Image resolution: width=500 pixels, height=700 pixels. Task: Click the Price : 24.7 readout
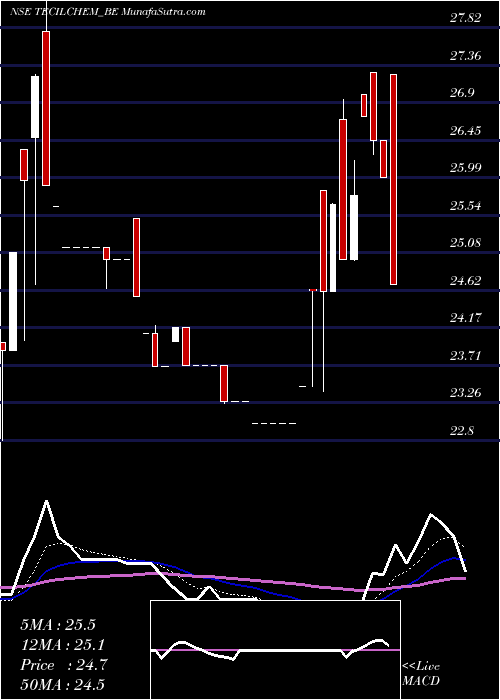point(63,665)
